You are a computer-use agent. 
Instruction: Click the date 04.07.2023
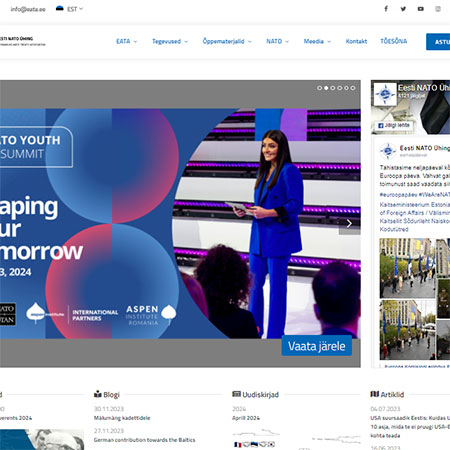385,409
